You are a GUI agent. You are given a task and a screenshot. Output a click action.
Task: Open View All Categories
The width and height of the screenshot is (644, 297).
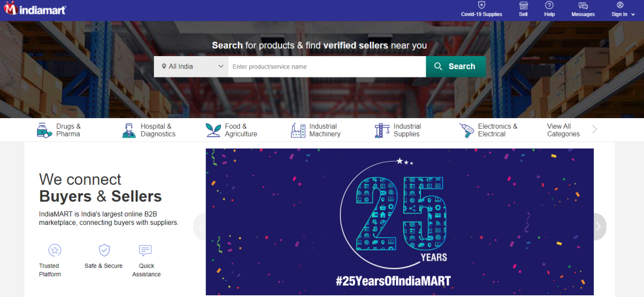point(563,130)
